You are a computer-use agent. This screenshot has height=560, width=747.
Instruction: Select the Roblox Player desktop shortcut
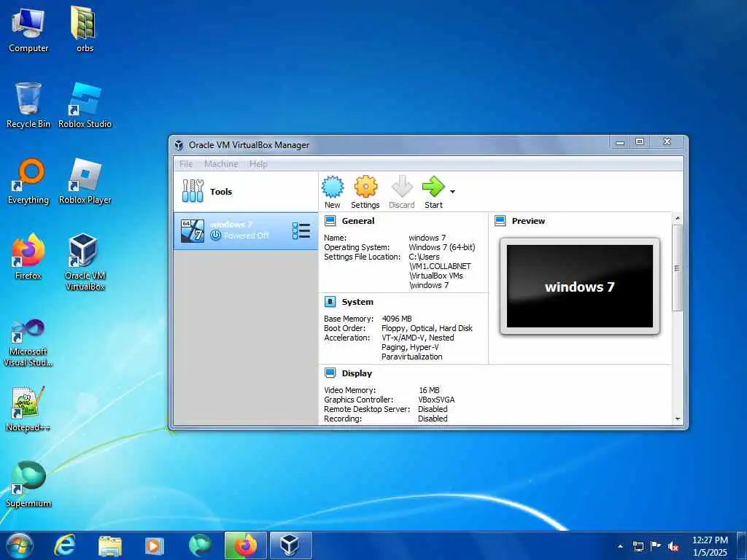(85, 182)
